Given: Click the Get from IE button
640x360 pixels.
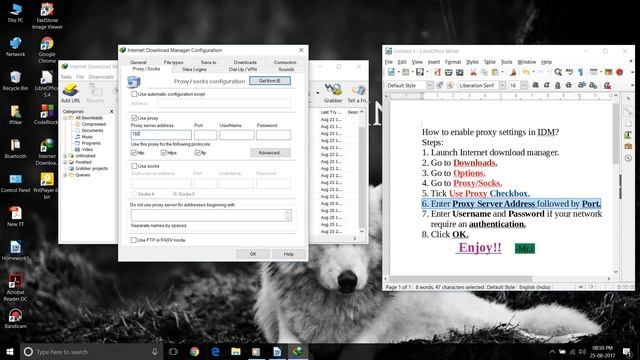Looking at the screenshot, I should (270, 81).
